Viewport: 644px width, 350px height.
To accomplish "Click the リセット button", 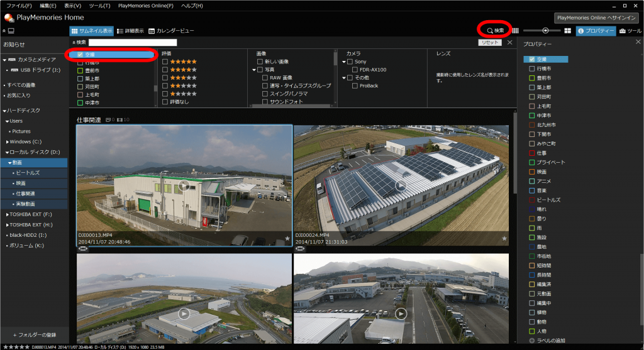I will [x=489, y=42].
